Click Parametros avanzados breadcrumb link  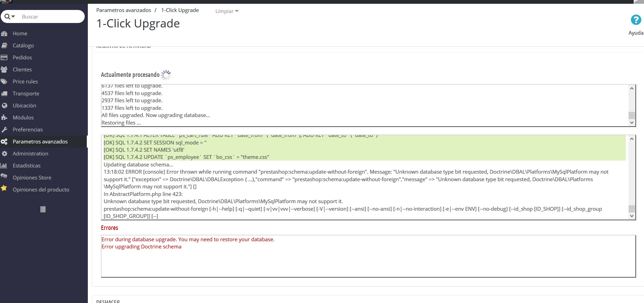click(124, 10)
